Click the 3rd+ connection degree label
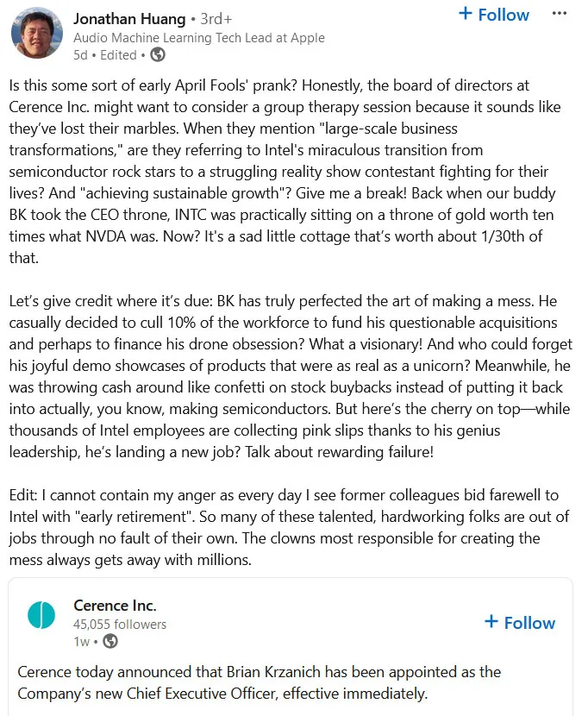The width and height of the screenshot is (588, 716). tap(216, 19)
